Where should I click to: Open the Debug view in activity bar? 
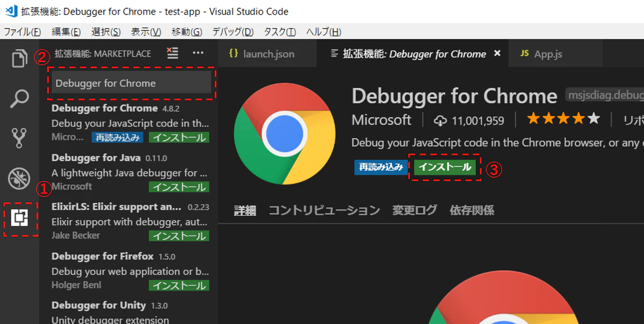click(19, 178)
